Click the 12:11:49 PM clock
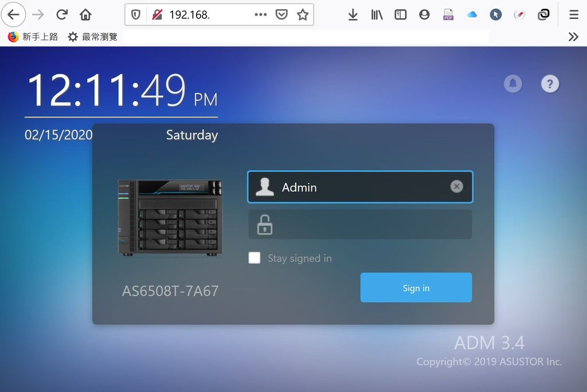 pos(122,90)
